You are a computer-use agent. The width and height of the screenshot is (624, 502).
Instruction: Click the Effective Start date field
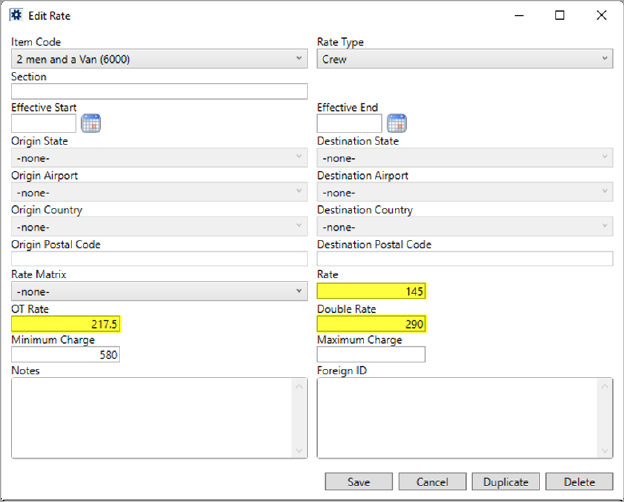(43, 124)
